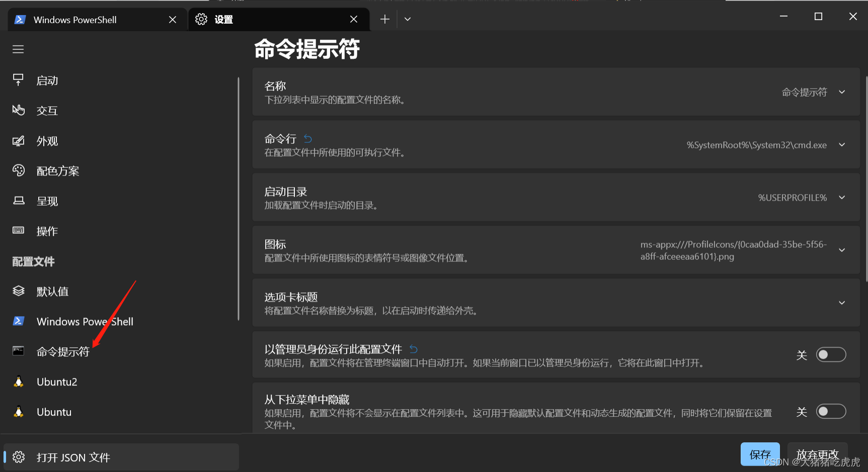The height and width of the screenshot is (472, 868).
Task: Click the 外观 appearance icon
Action: (18, 141)
